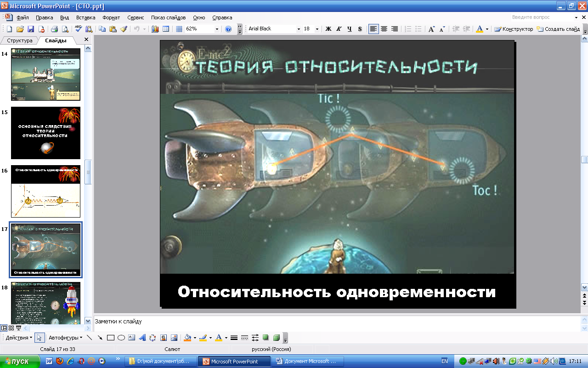Click Создать слайд button
588x368 pixels.
coord(559,29)
